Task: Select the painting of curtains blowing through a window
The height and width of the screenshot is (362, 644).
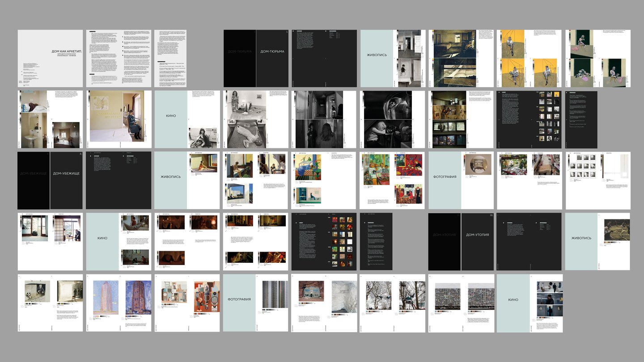Action: [454, 72]
